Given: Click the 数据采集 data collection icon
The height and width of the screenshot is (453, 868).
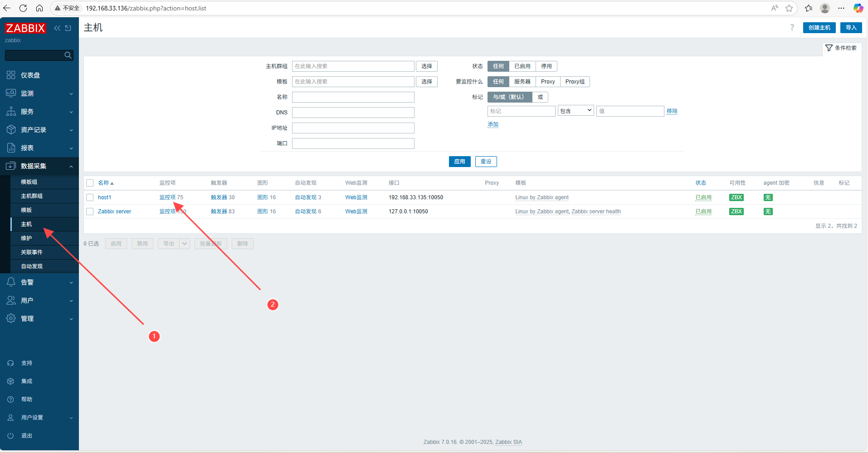Looking at the screenshot, I should [x=11, y=166].
